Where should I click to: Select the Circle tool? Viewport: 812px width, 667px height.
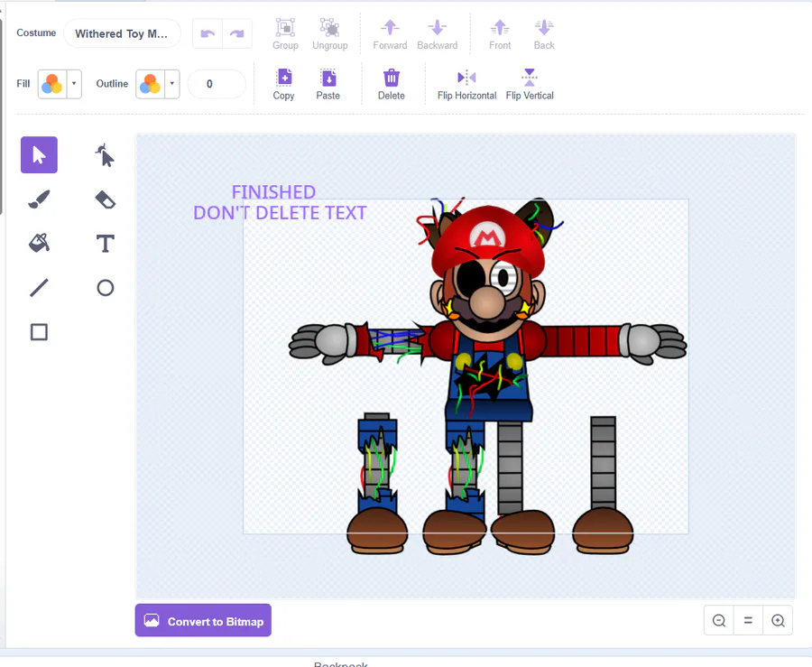point(106,287)
